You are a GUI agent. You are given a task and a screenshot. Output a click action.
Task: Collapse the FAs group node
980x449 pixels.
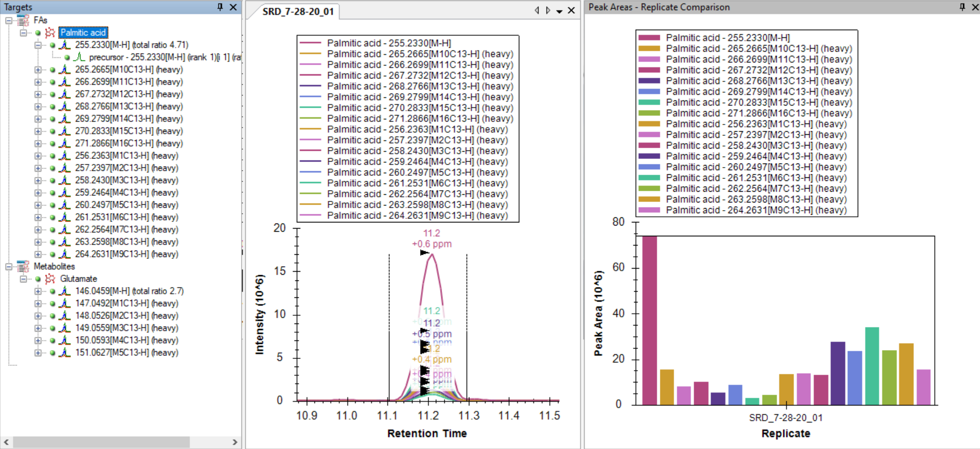pos(9,21)
